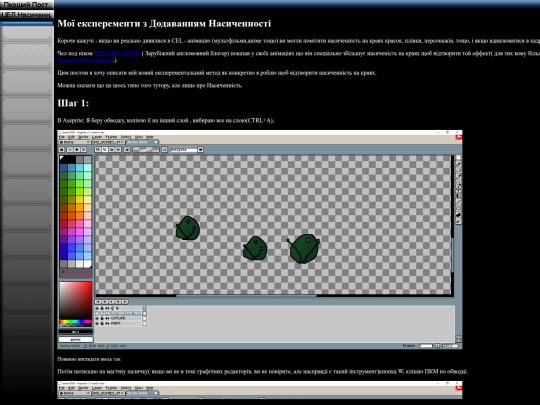Click the palette options icon right of the palette lock
This screenshot has width=540, height=405.
(x=70, y=149)
